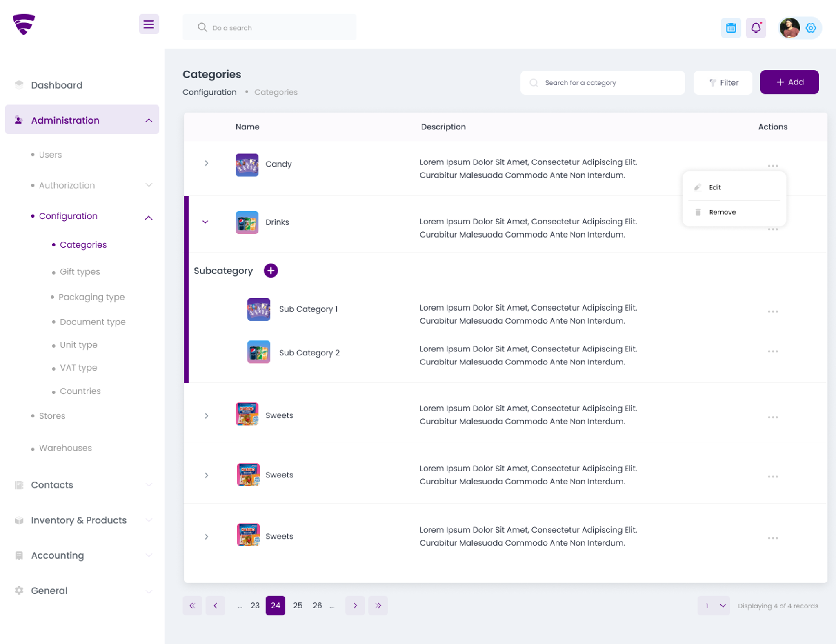Expand the Authorization submenu
Screen dimensions: 836x644
click(149, 185)
